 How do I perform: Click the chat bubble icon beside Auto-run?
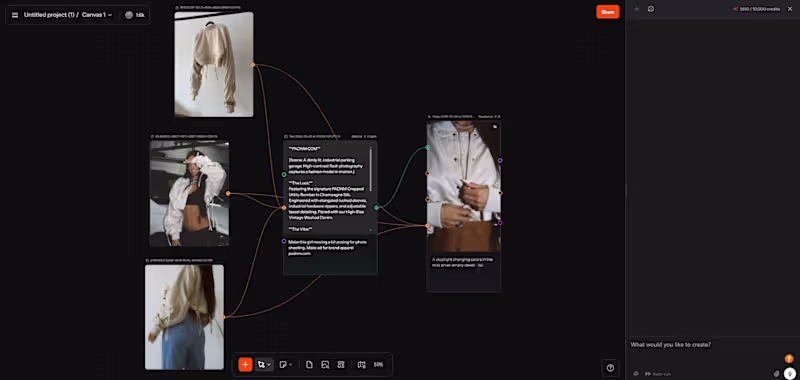pyautogui.click(x=636, y=373)
